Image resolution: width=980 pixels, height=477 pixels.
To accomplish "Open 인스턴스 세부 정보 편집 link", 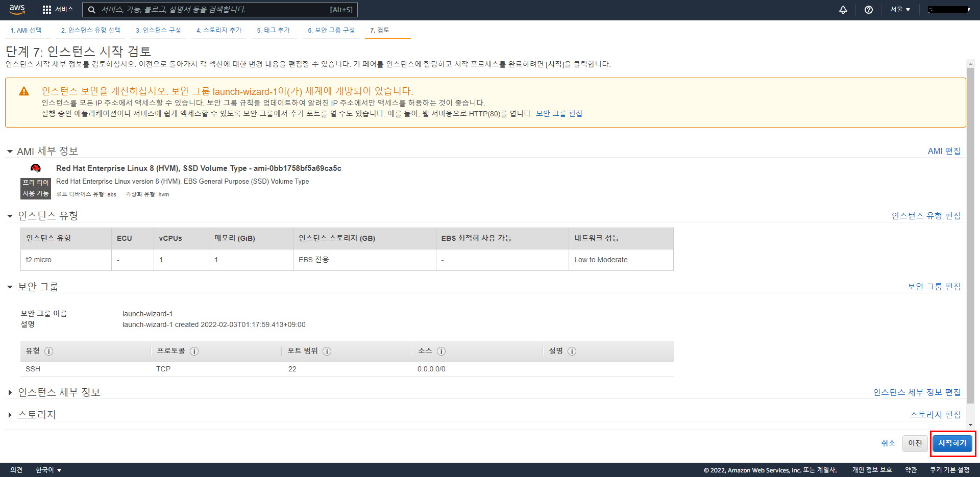I will click(x=917, y=392).
